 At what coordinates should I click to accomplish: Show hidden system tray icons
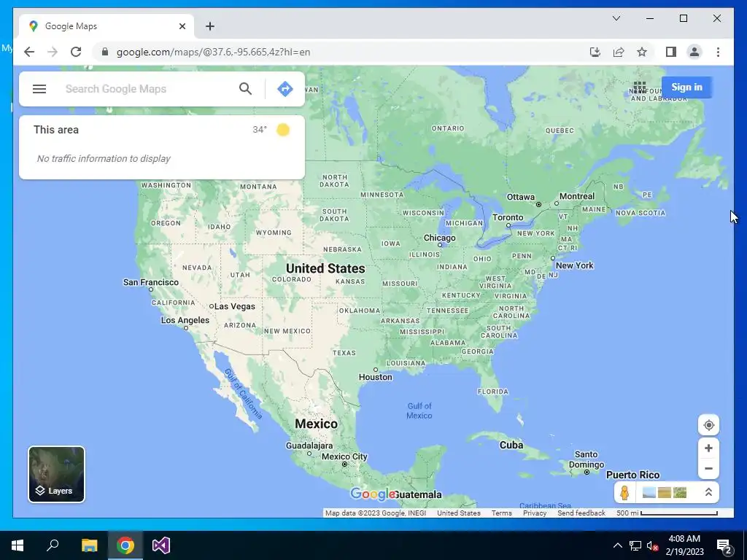[617, 545]
